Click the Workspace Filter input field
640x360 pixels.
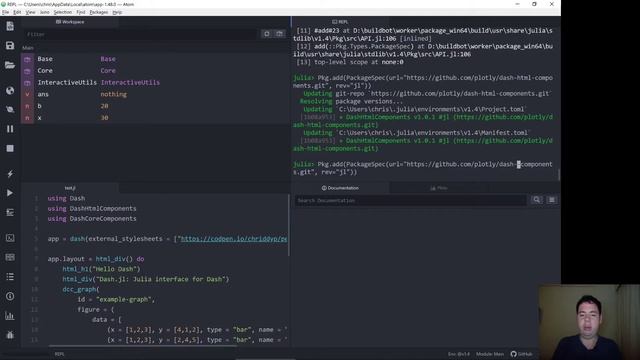pos(141,34)
